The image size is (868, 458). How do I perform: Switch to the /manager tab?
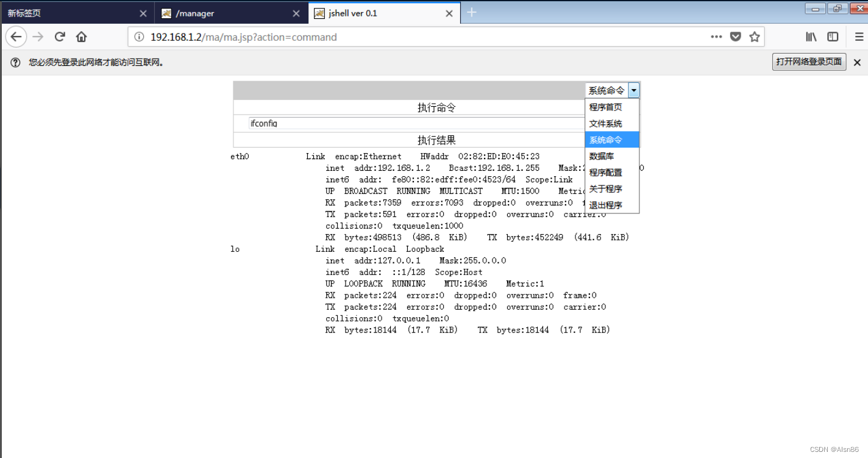coord(232,13)
